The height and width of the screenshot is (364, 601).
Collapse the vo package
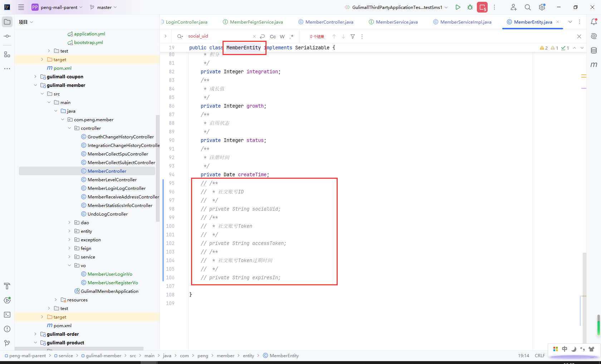(69, 265)
